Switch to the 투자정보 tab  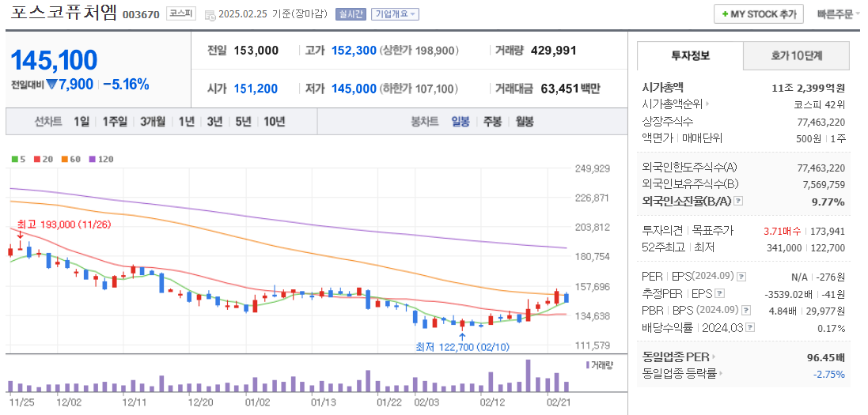[690, 55]
